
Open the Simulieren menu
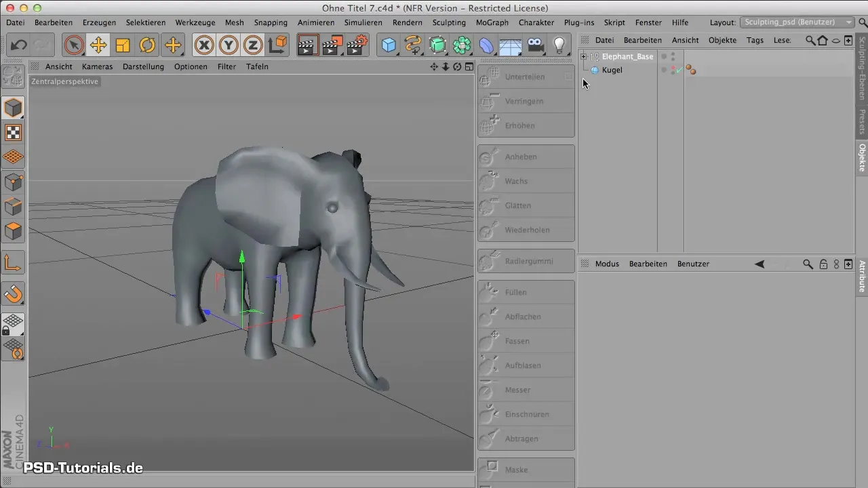363,22
